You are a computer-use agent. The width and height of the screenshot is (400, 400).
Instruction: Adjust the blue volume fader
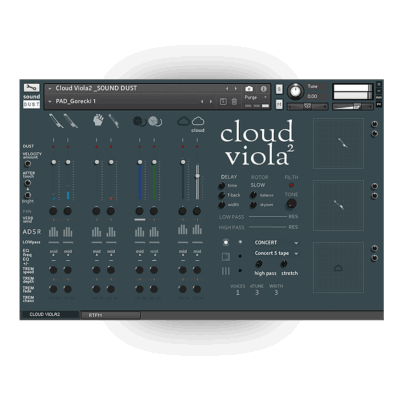pos(140,181)
